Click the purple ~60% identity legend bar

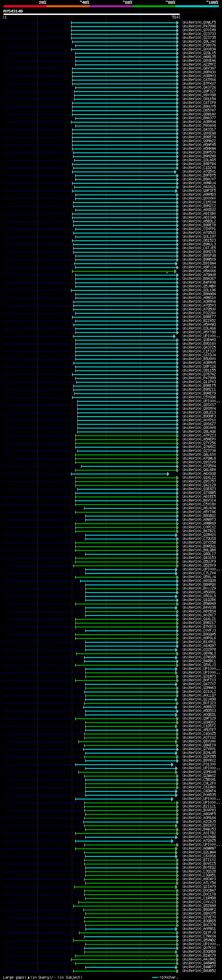click(x=111, y=6)
